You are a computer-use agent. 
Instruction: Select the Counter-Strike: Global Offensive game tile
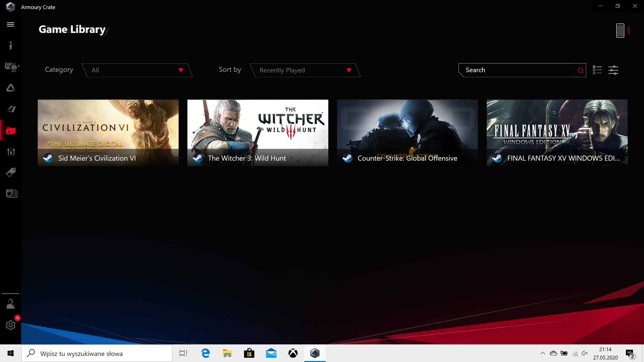407,133
